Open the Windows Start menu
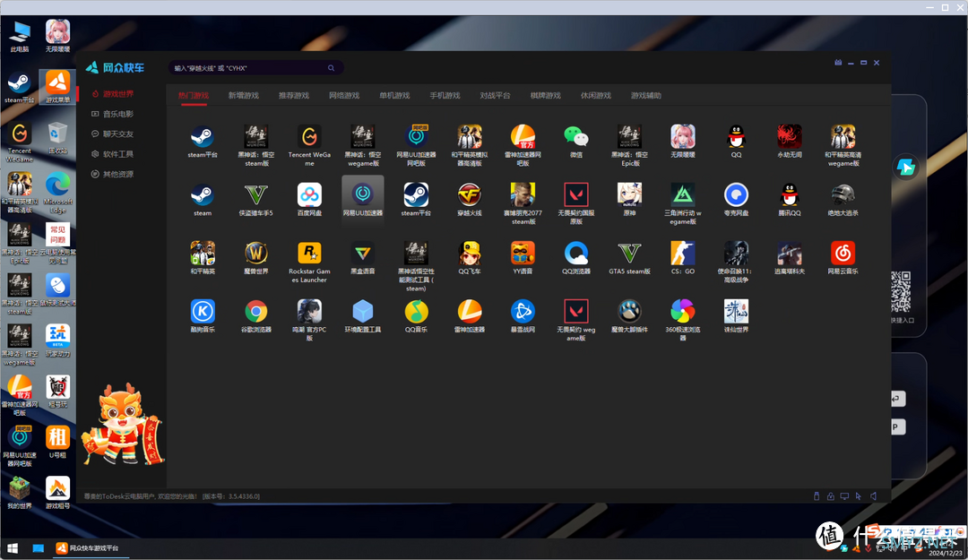Viewport: 968px width, 560px height. [12, 547]
